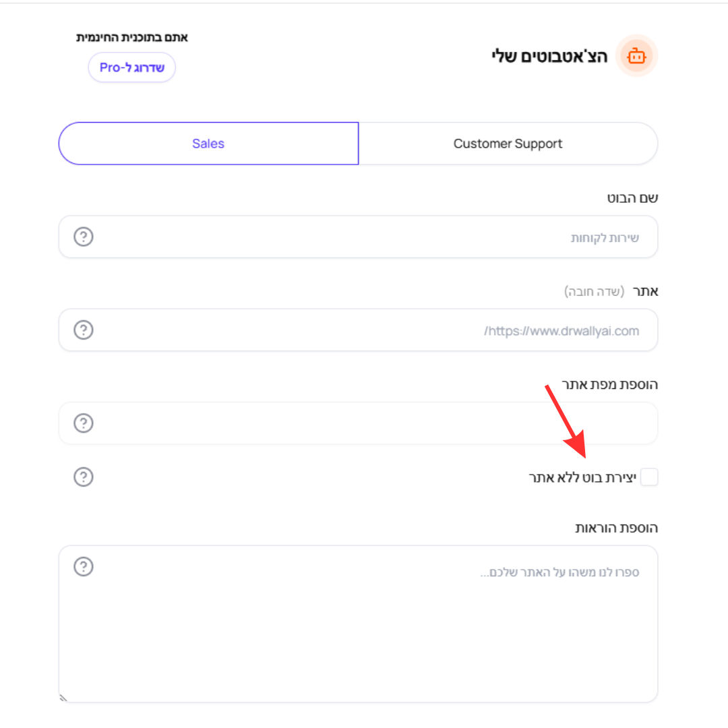Viewport: 728px width, 728px height.
Task: Click inside the instructions textarea
Action: (x=358, y=624)
